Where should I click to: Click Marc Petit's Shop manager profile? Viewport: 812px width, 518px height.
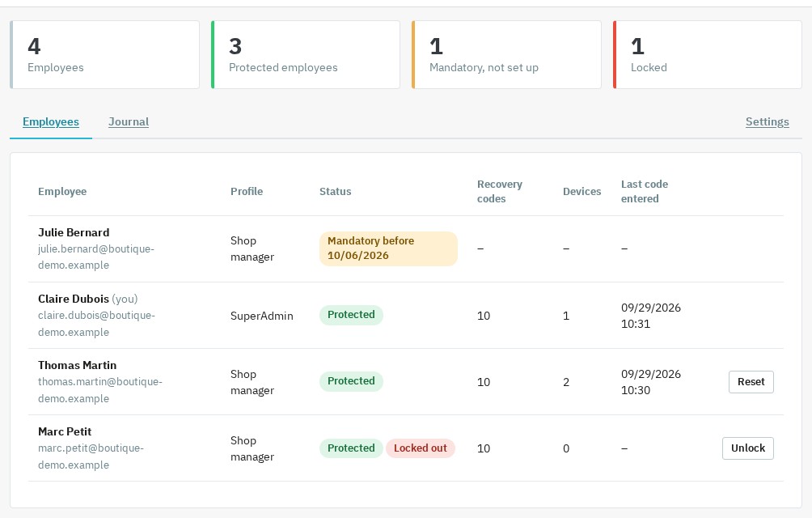point(252,448)
